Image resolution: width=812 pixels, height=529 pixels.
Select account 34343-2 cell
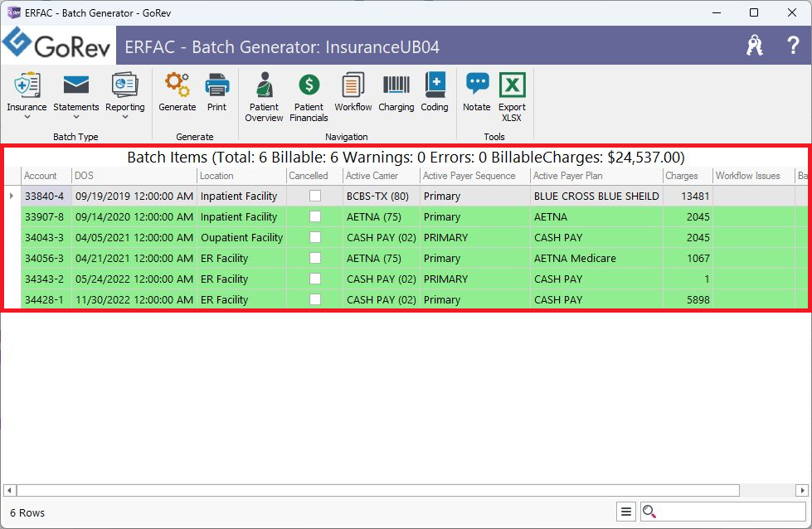tap(46, 279)
